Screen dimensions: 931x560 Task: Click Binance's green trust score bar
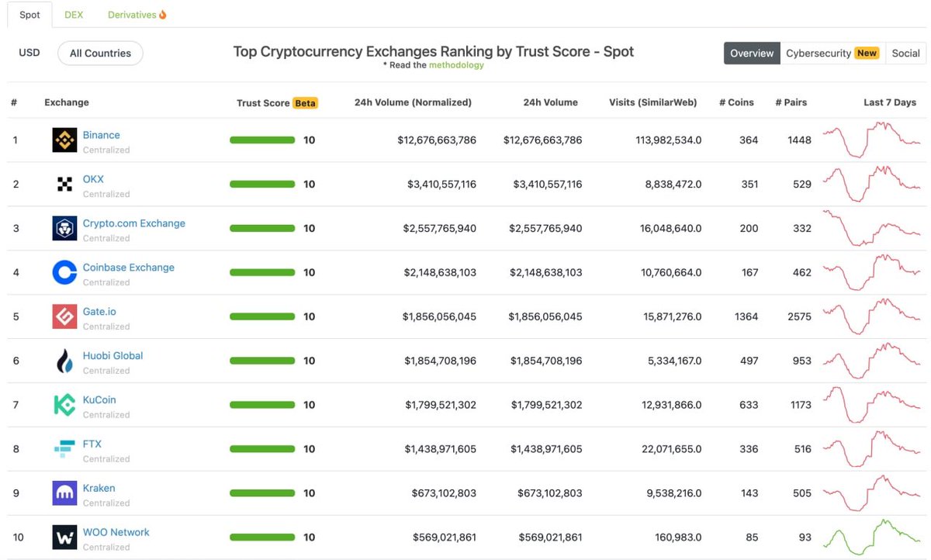pos(262,140)
